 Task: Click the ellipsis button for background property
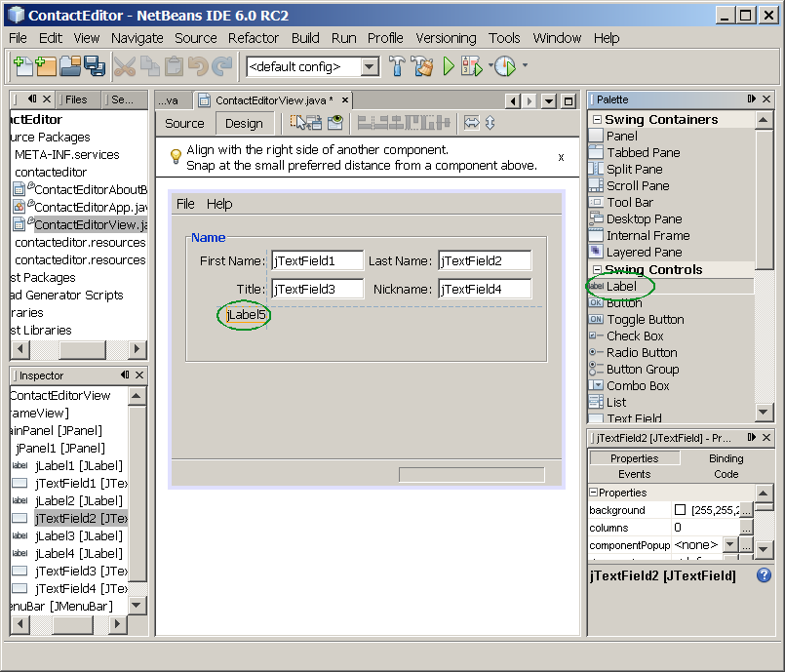pyautogui.click(x=746, y=510)
